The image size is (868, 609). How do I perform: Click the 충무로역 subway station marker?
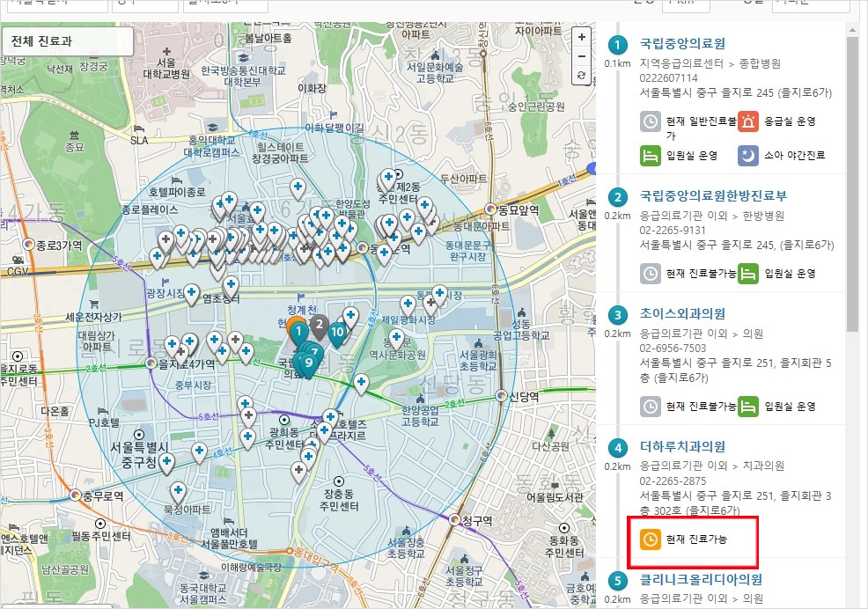[x=76, y=495]
